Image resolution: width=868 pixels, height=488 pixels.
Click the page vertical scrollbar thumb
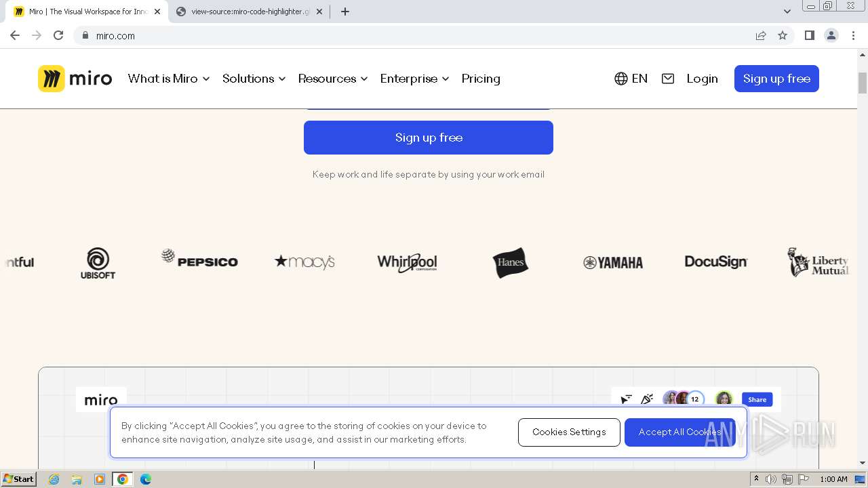point(863,83)
